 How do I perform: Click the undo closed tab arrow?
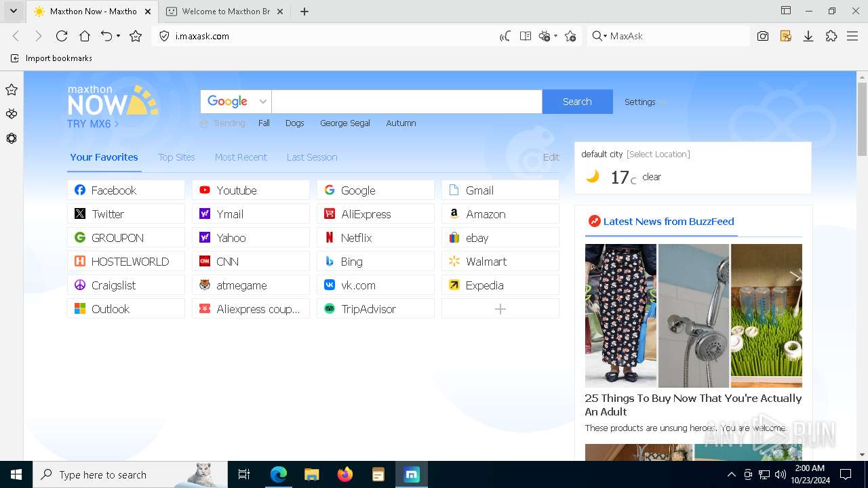[106, 36]
